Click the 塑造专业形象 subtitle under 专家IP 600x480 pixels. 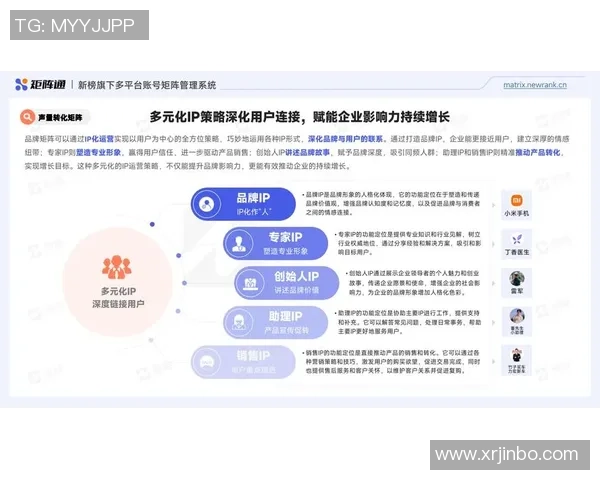coord(285,251)
